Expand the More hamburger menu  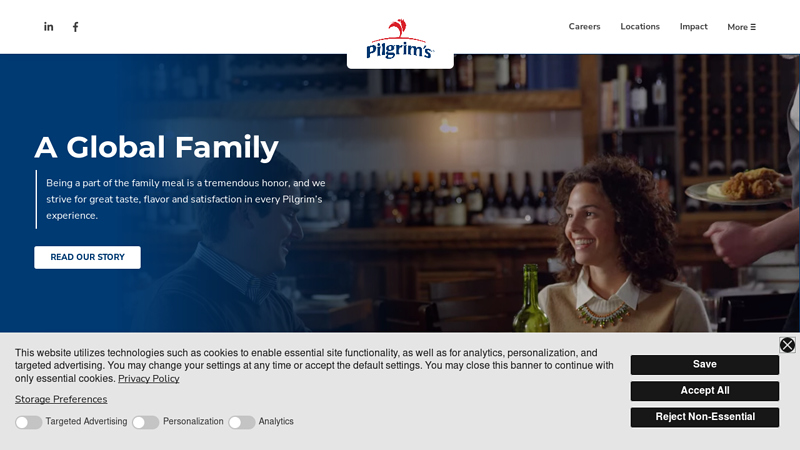pyautogui.click(x=741, y=27)
